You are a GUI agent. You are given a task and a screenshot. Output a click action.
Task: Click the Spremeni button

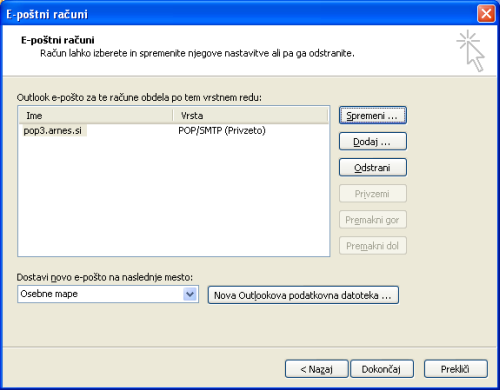tap(373, 115)
